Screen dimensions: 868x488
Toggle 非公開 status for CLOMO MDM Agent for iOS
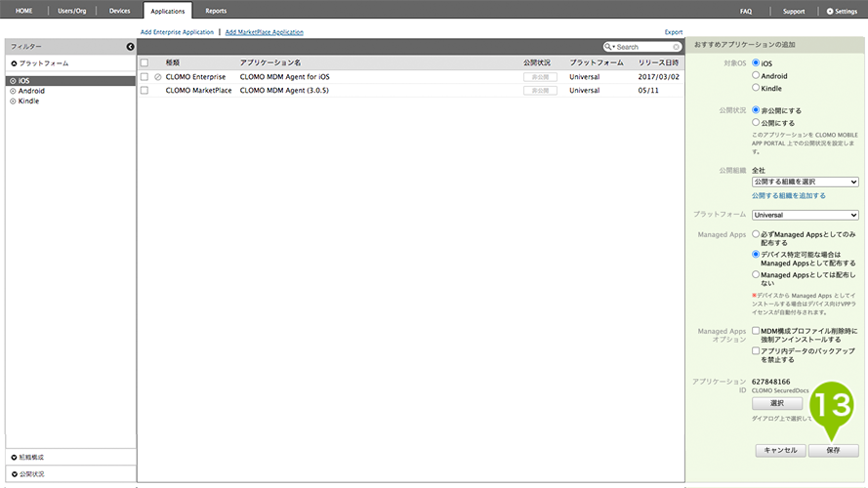click(540, 77)
